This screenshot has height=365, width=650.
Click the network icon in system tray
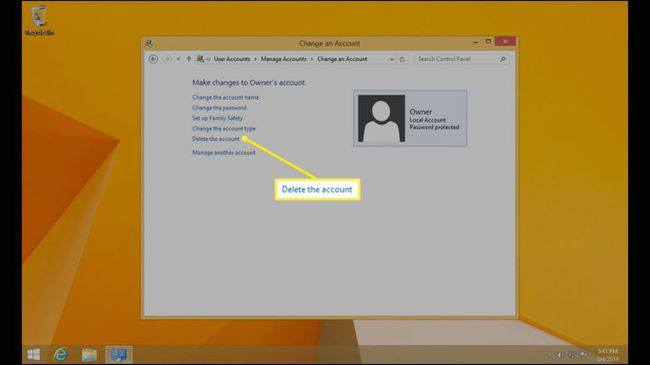point(572,355)
